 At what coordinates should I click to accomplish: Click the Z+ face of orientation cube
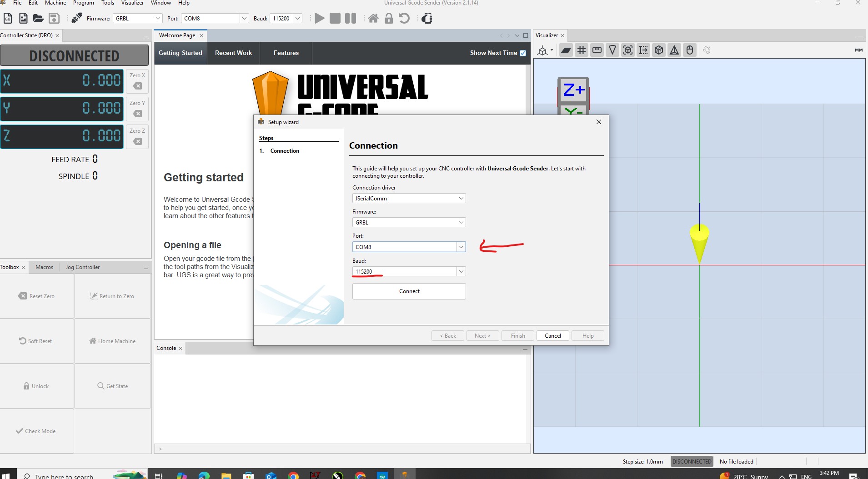point(573,90)
